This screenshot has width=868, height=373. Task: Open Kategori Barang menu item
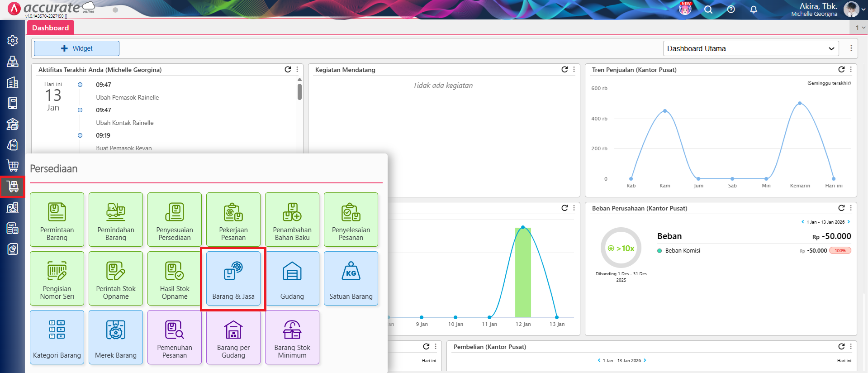pyautogui.click(x=57, y=337)
